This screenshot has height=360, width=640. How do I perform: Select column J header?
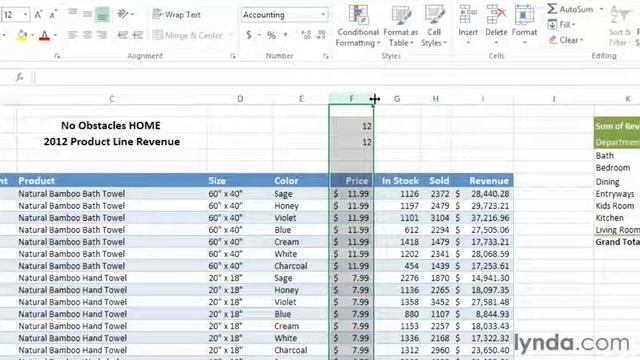[554, 99]
